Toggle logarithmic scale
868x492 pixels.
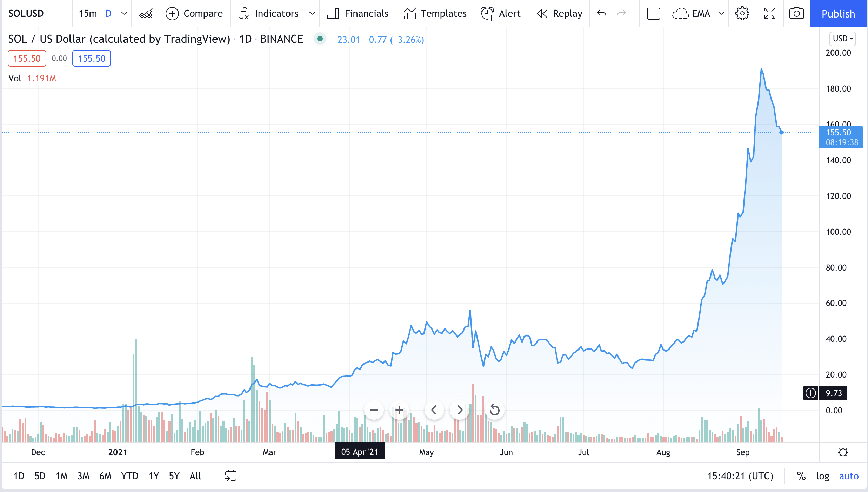click(x=822, y=476)
